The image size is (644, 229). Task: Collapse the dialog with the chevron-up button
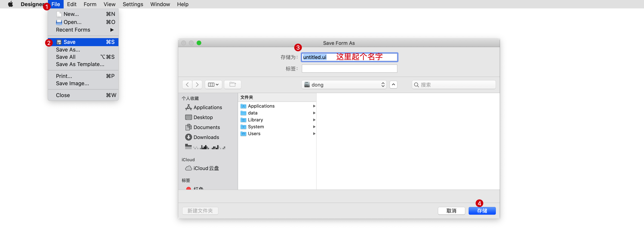pos(393,85)
